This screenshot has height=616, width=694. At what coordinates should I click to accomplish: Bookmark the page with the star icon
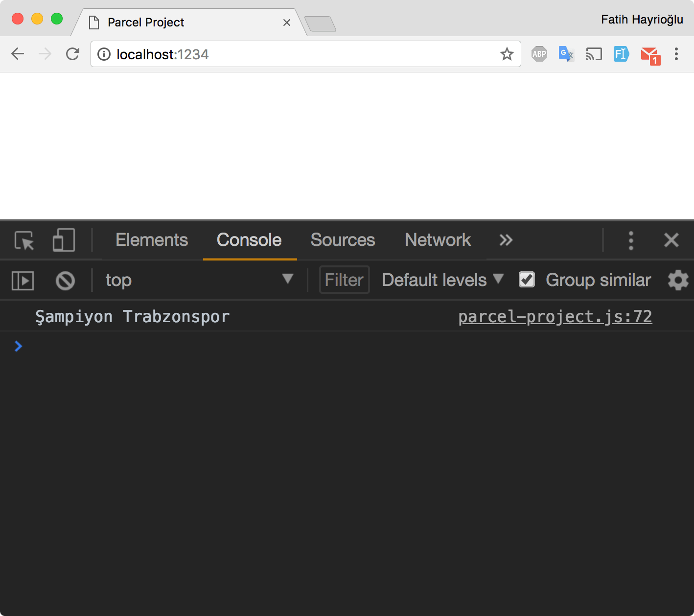[507, 54]
